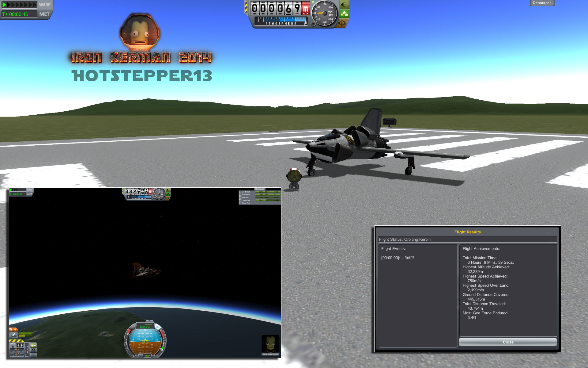
Task: Toggle the Stage Only checkbox
Action: [240, 203]
